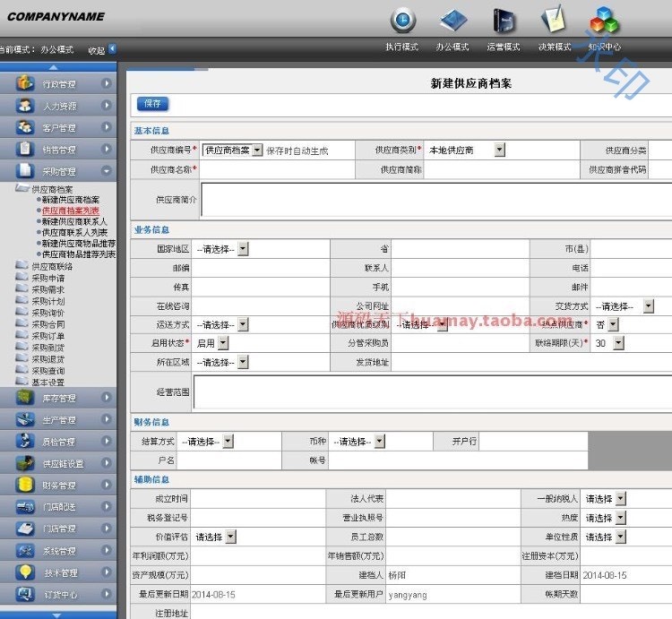Open the 国家地区 dropdown
672x619 pixels.
click(x=243, y=250)
